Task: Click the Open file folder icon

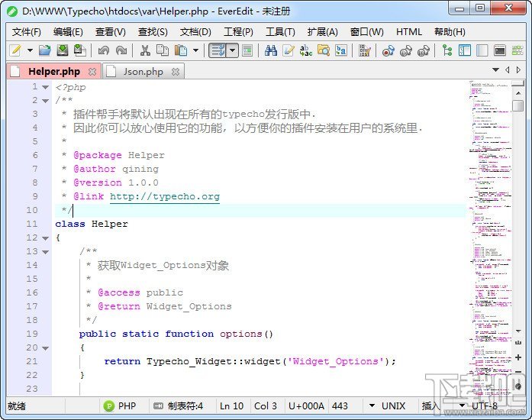Action: tap(45, 50)
